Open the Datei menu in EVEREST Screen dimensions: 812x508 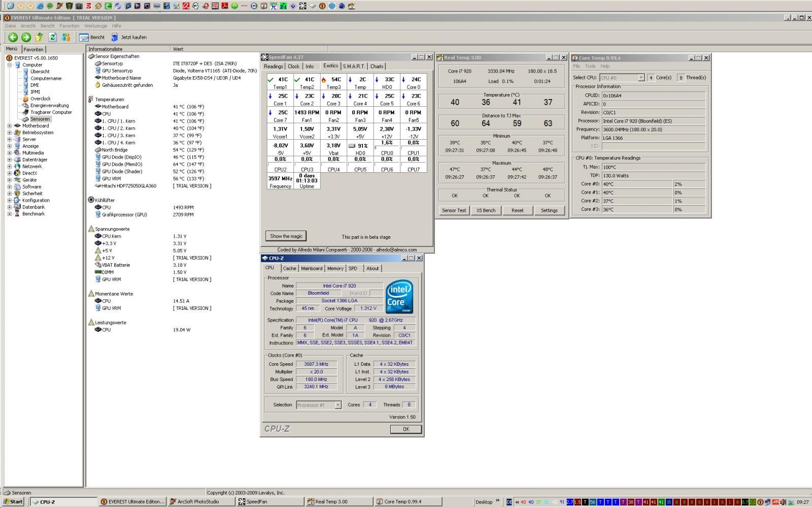click(x=10, y=26)
